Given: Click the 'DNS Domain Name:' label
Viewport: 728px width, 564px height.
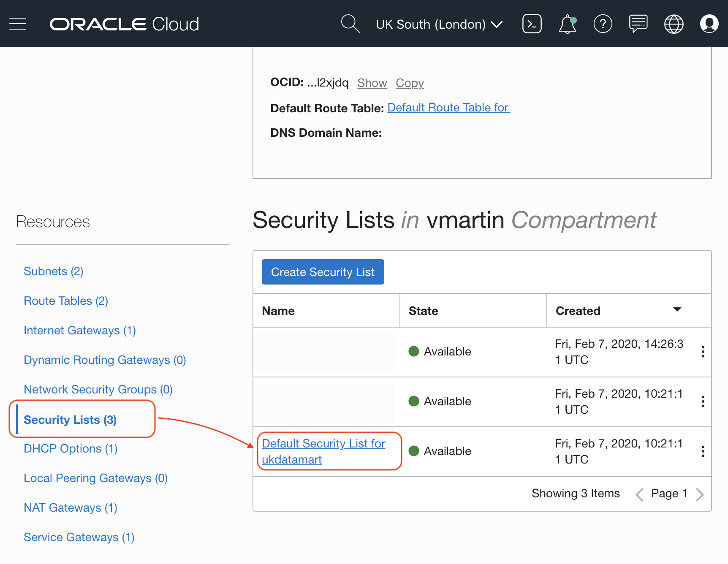Looking at the screenshot, I should pyautogui.click(x=326, y=133).
